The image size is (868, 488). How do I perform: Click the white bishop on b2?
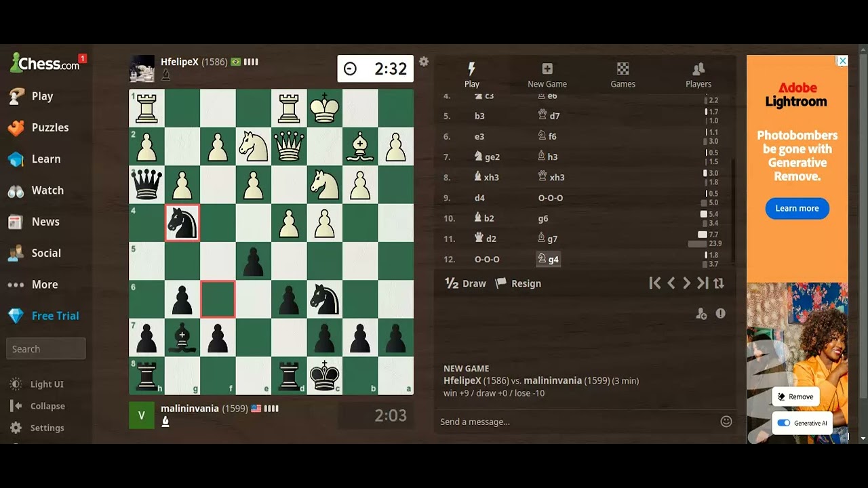click(x=360, y=146)
